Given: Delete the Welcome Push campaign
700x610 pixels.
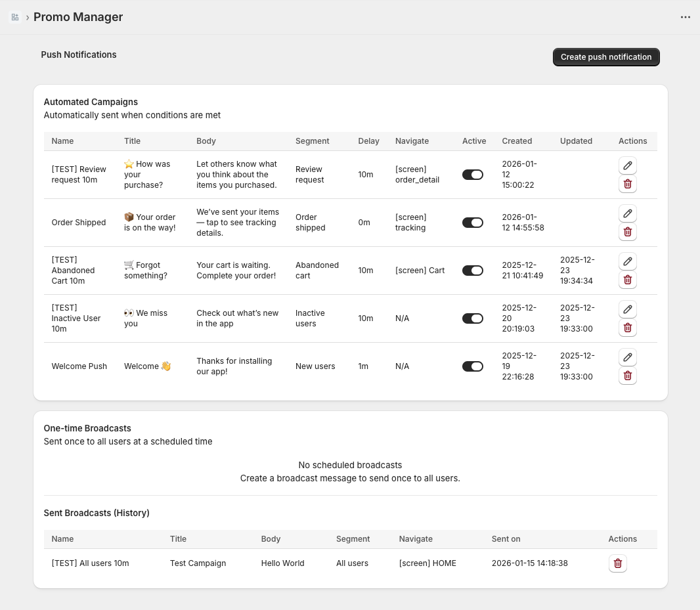Looking at the screenshot, I should [x=627, y=376].
